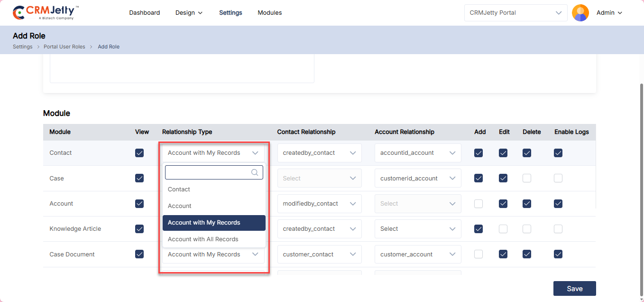This screenshot has width=644, height=302.
Task: Select 'Account with All Records' option
Action: pyautogui.click(x=203, y=239)
